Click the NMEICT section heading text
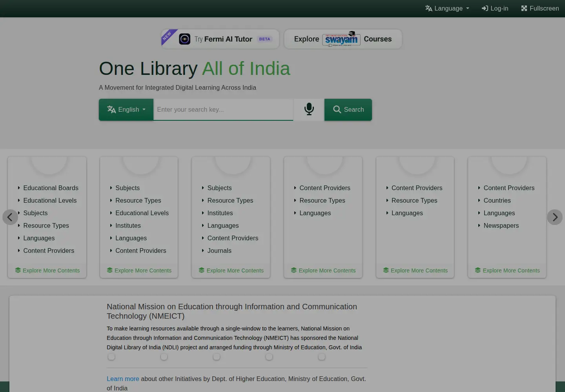This screenshot has width=565, height=392. pyautogui.click(x=232, y=311)
